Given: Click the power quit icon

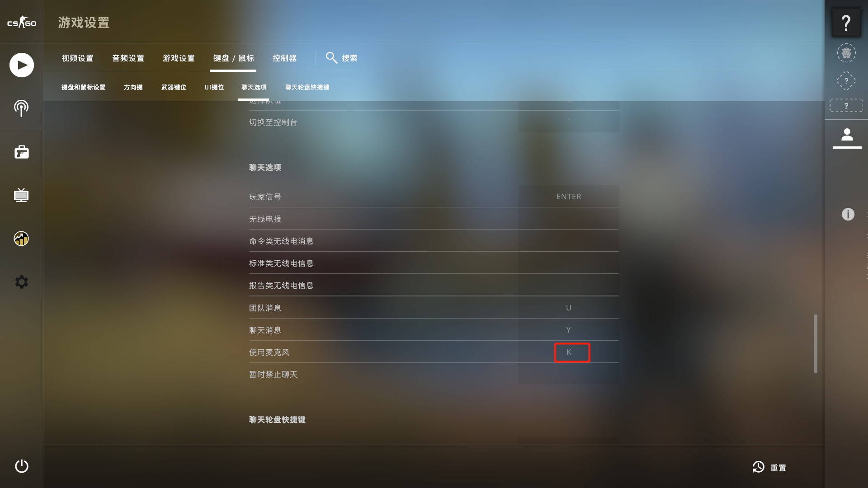Looking at the screenshot, I should click(x=21, y=466).
